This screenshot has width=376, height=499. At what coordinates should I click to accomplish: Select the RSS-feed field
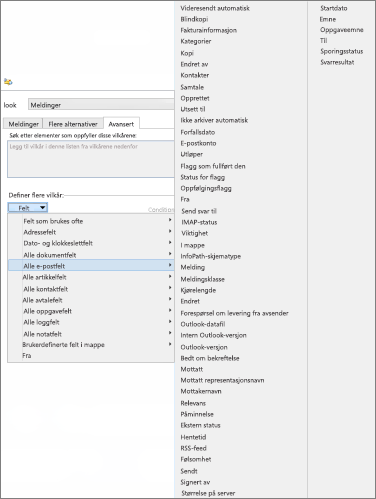pyautogui.click(x=194, y=448)
